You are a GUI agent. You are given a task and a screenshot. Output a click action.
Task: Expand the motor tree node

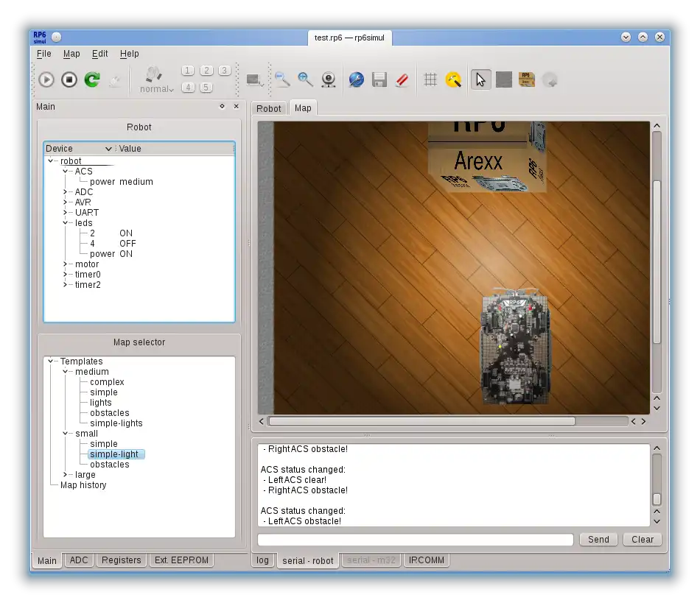point(65,264)
